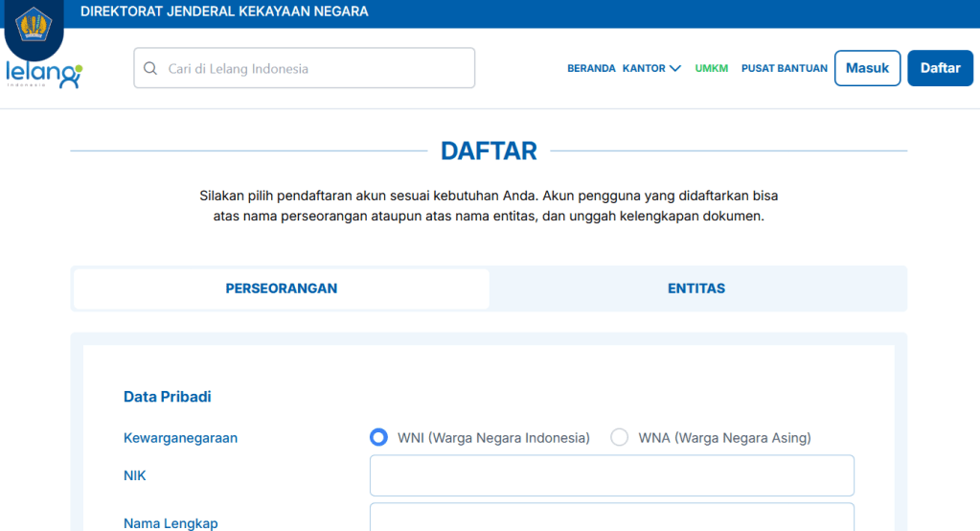Open PUSAT BANTUAN help center

coord(784,69)
